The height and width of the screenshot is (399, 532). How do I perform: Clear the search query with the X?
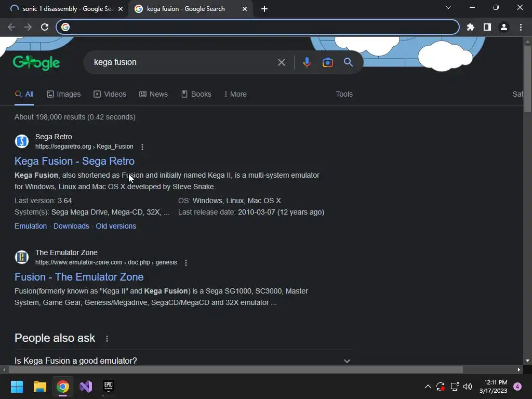[281, 62]
